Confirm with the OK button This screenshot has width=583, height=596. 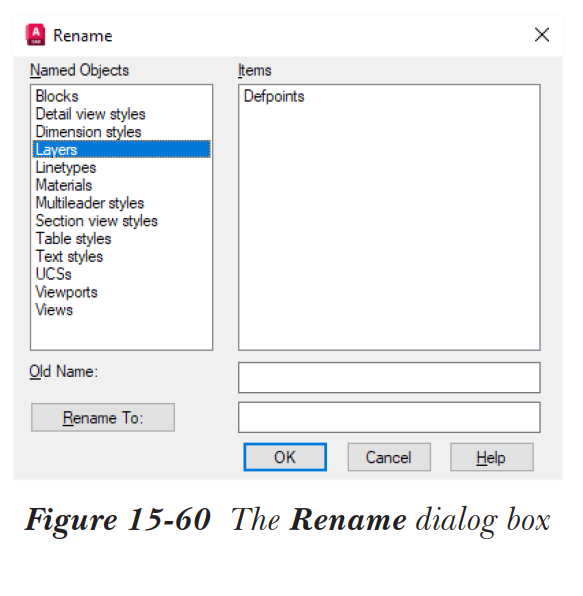coord(285,457)
